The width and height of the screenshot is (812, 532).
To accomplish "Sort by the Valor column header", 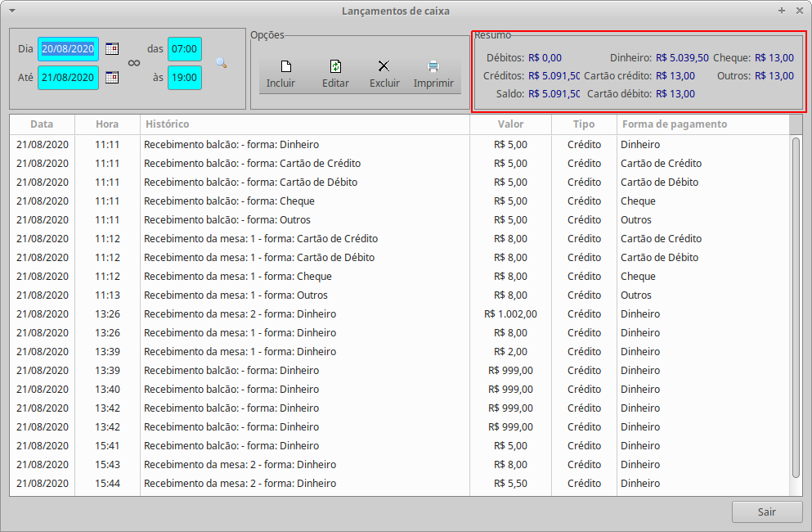I will point(510,124).
